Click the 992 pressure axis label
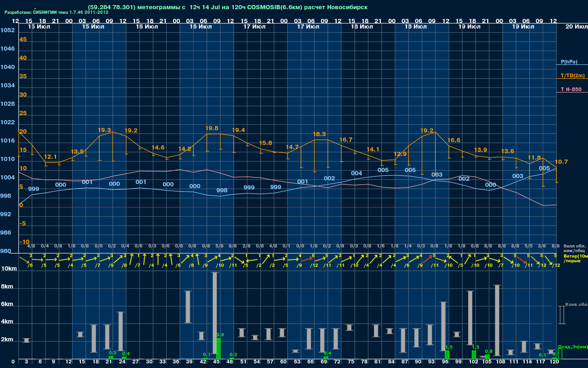Image resolution: width=588 pixels, height=368 pixels. pyautogui.click(x=6, y=214)
